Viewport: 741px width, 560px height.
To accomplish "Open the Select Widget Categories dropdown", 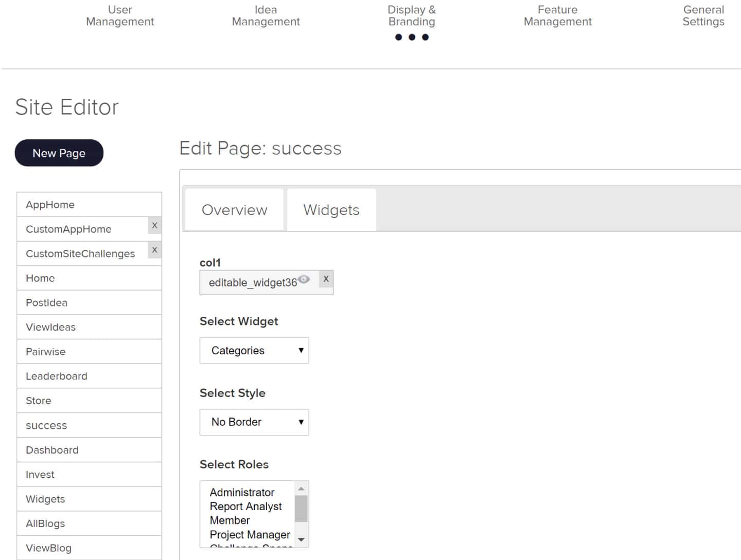I will point(254,351).
